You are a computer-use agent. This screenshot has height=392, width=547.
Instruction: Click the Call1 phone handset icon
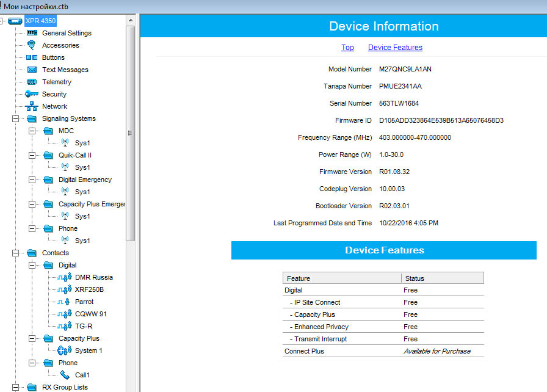click(x=65, y=375)
